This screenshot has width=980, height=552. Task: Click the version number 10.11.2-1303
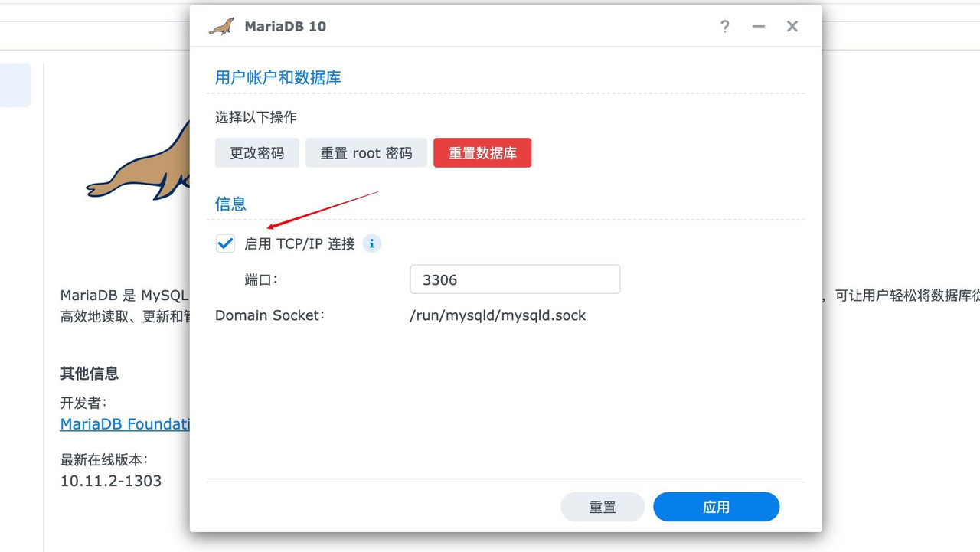pyautogui.click(x=111, y=482)
